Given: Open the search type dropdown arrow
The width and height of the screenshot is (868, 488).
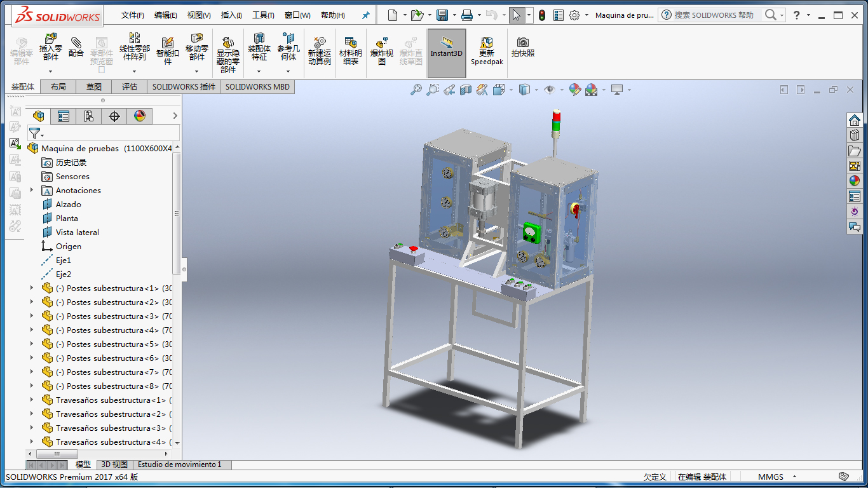Looking at the screenshot, I should tap(782, 15).
